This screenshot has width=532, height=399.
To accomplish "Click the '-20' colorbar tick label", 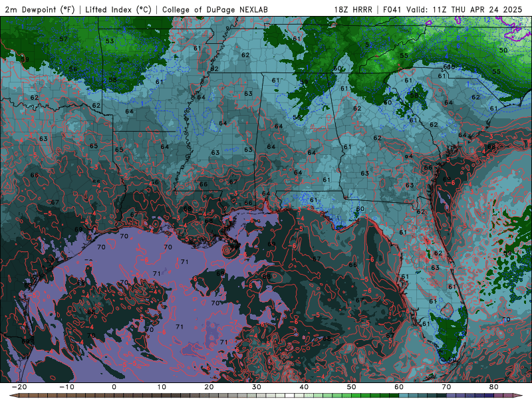I will [19, 387].
